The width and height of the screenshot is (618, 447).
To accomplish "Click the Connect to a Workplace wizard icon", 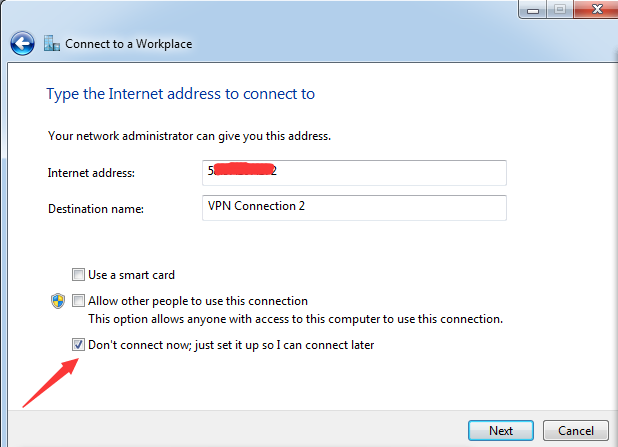I will (x=52, y=43).
